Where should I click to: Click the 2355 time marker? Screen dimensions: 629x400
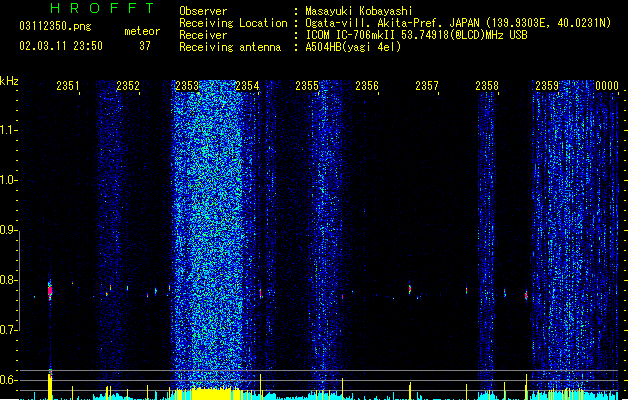(307, 86)
